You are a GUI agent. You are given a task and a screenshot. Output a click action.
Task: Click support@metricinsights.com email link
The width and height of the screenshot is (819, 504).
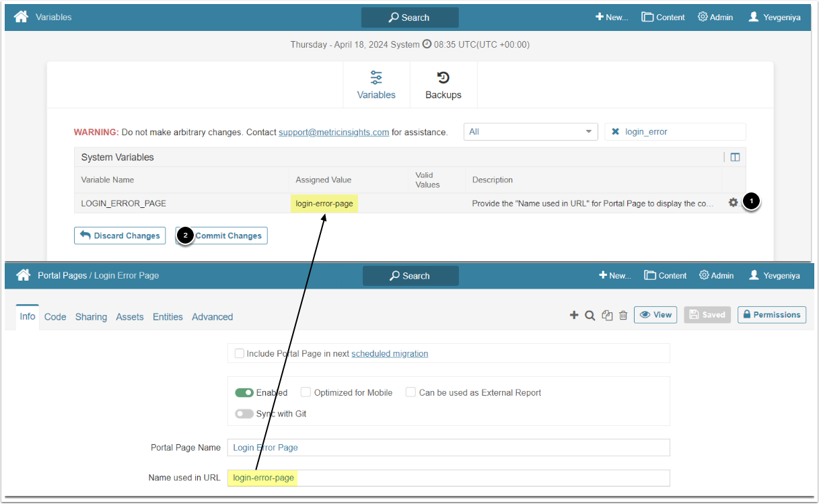(334, 133)
